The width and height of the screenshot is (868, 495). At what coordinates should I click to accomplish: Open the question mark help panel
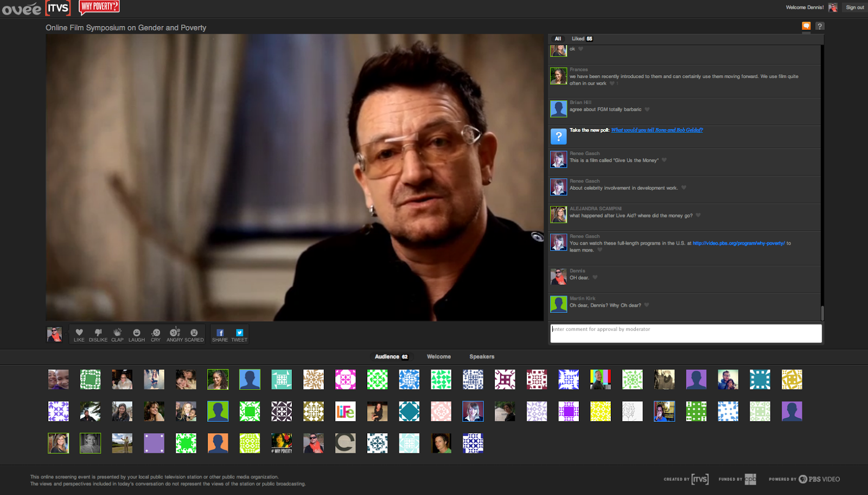pyautogui.click(x=820, y=26)
